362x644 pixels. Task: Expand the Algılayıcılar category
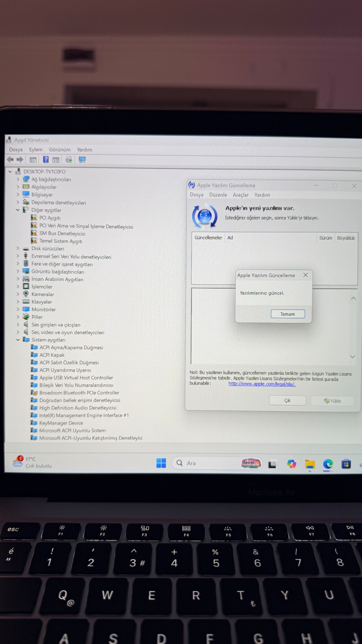click(18, 187)
